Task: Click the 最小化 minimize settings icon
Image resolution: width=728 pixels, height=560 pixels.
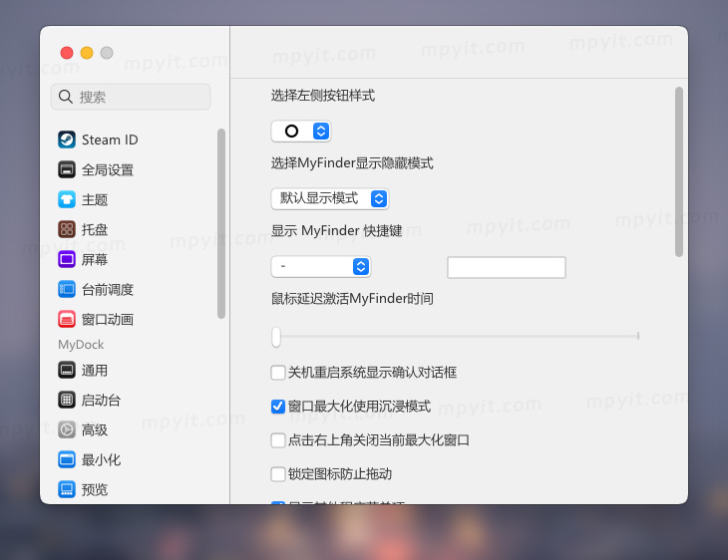Action: coord(67,459)
